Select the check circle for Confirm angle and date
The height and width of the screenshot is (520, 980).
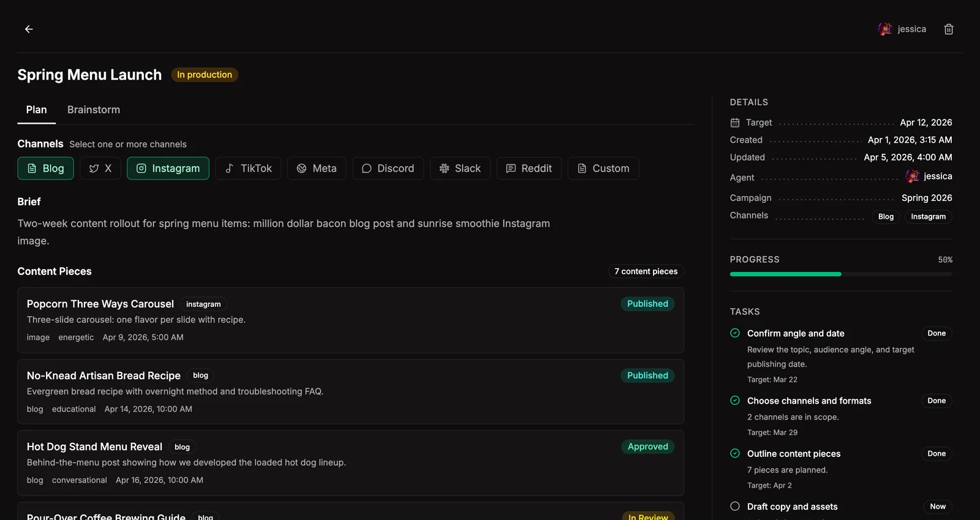pyautogui.click(x=735, y=333)
